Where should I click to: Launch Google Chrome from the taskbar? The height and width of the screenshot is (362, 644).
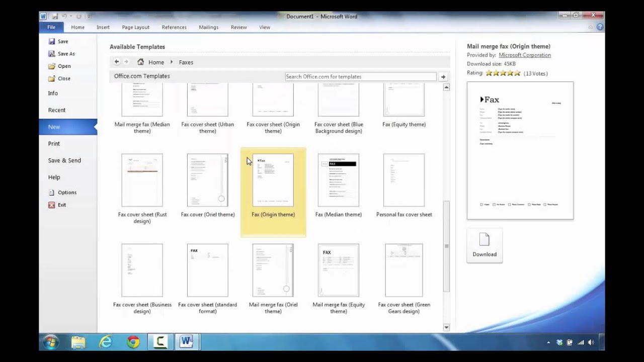point(133,342)
